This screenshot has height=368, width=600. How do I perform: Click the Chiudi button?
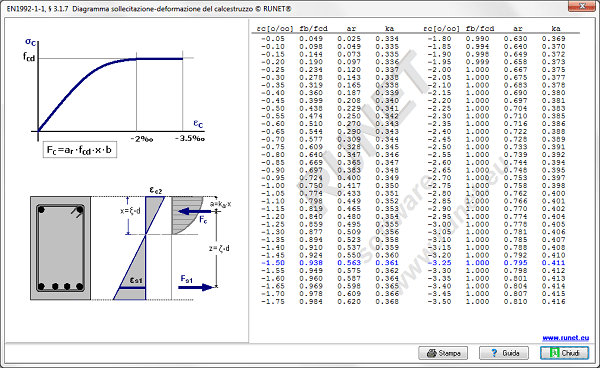coord(564,353)
